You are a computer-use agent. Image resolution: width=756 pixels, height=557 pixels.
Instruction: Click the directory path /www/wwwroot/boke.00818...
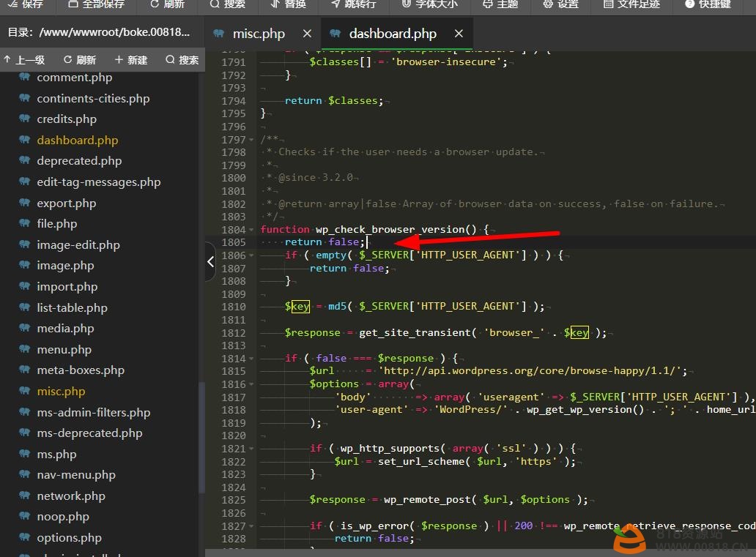point(114,32)
